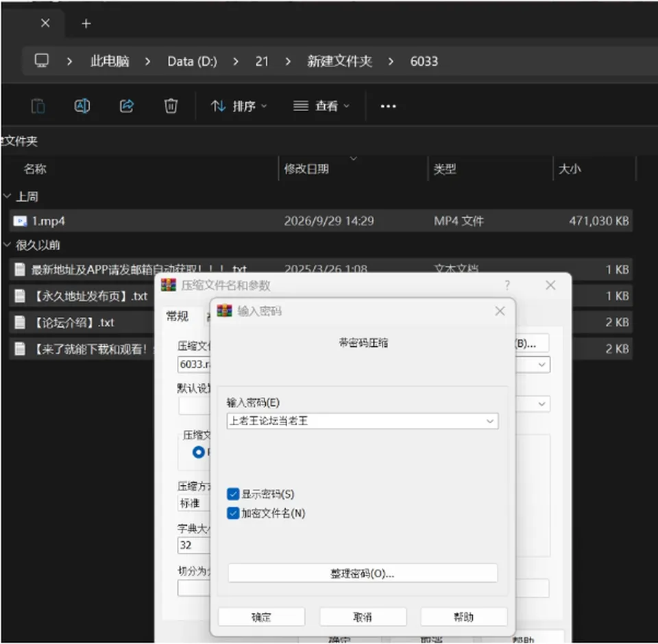
Task: Click 取消 in the 输入密码 dialog
Action: pyautogui.click(x=363, y=617)
